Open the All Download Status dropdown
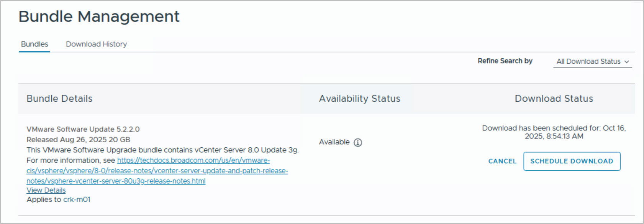Screen dimensions: 644x224 pyautogui.click(x=592, y=61)
